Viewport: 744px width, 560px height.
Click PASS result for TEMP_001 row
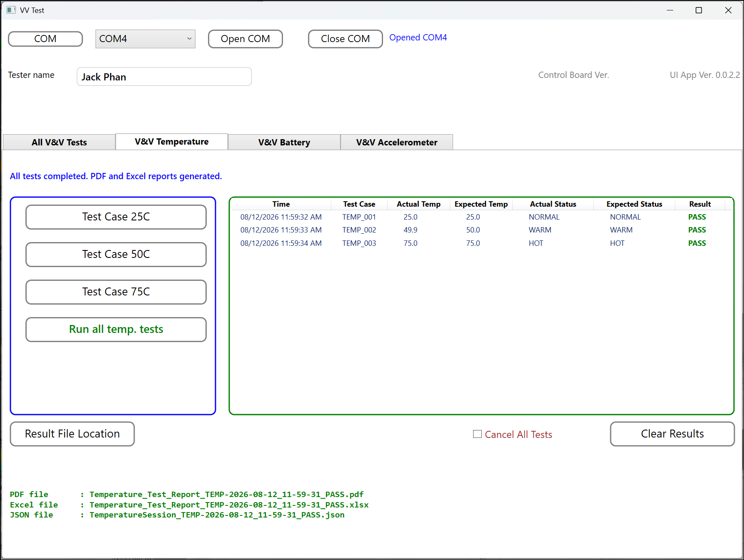[697, 217]
